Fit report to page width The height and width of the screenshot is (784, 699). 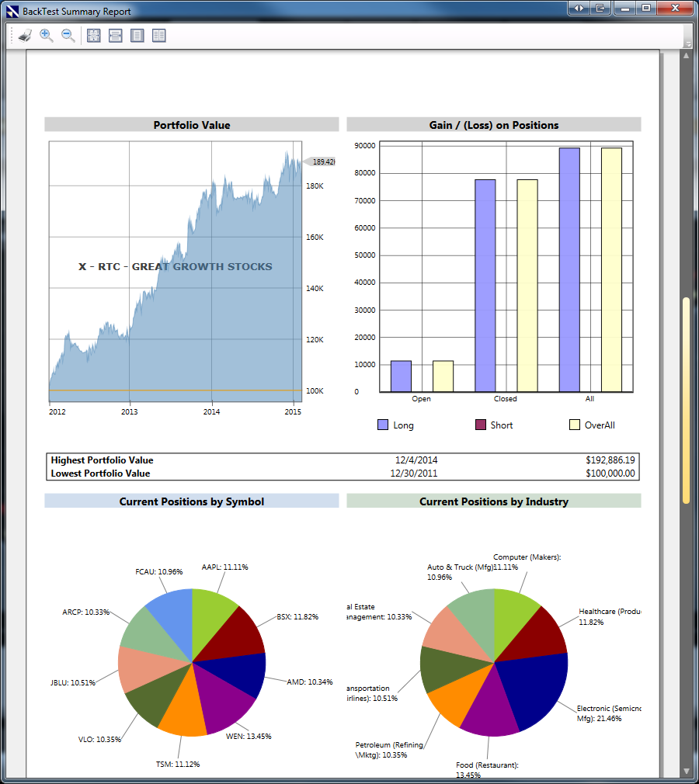[116, 36]
